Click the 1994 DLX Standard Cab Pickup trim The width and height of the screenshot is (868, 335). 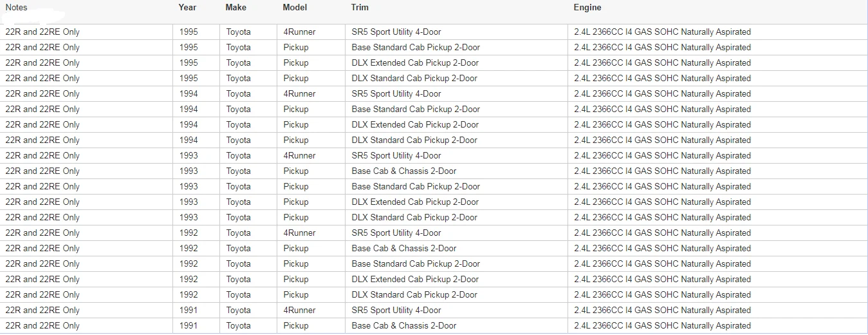pyautogui.click(x=414, y=140)
